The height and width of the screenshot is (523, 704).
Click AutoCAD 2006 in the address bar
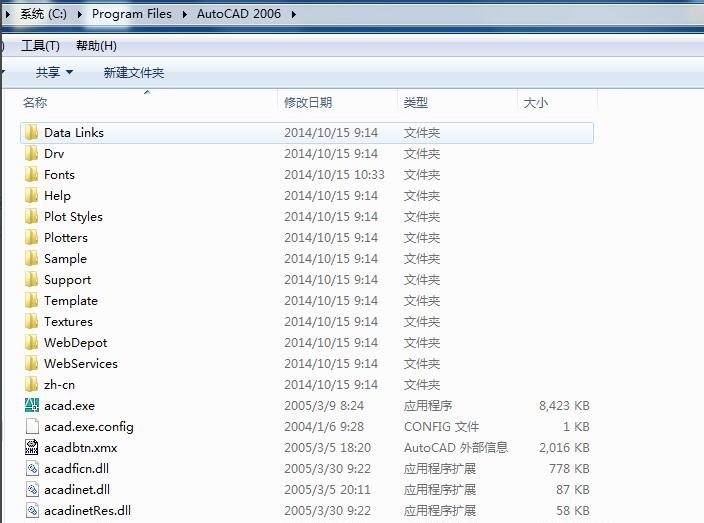click(x=239, y=14)
